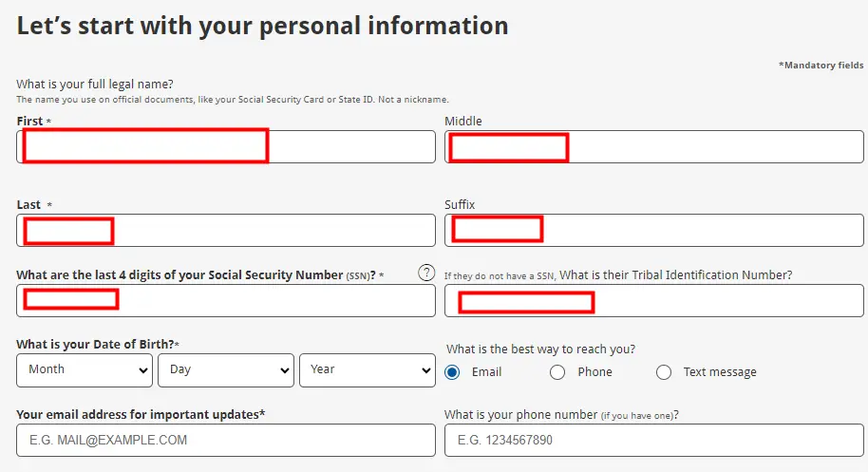The image size is (868, 472).
Task: Click the Year dropdown chevron arrow
Action: tap(426, 370)
